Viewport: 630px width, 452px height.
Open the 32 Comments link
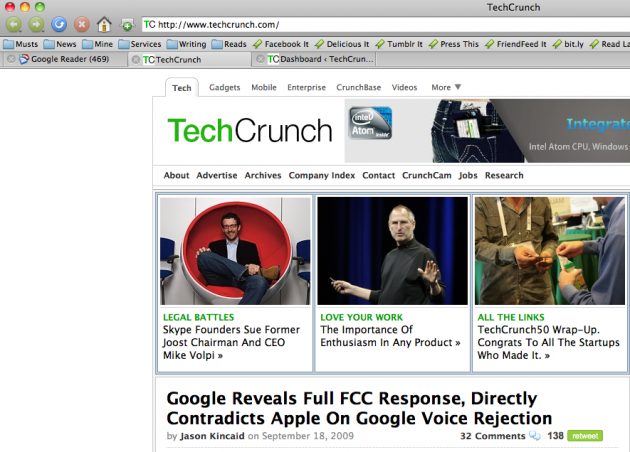pos(492,436)
